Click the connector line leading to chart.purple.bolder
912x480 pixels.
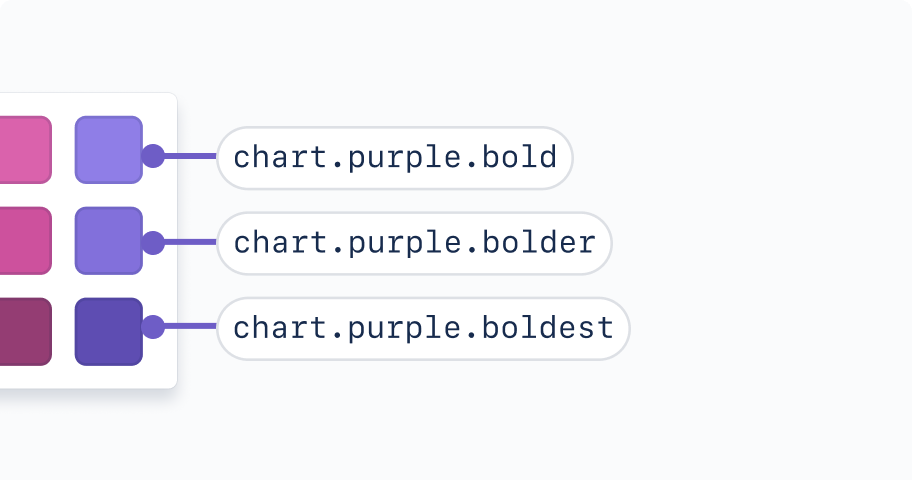pos(190,241)
